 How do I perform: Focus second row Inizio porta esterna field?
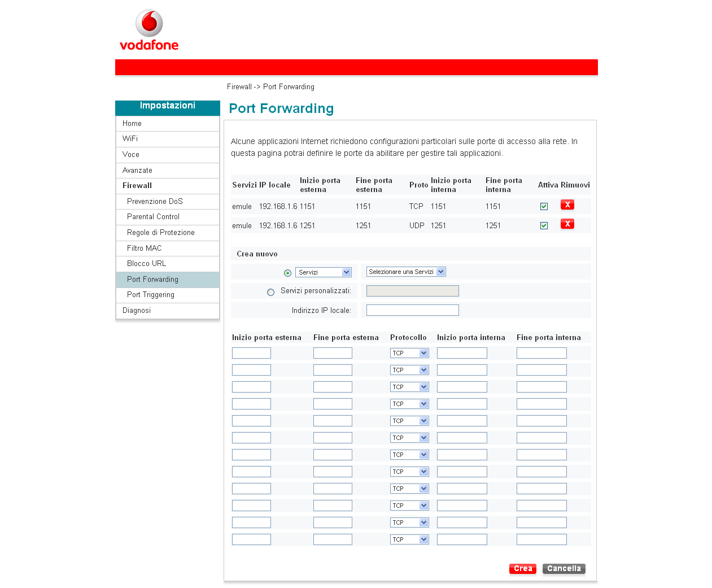[251, 370]
